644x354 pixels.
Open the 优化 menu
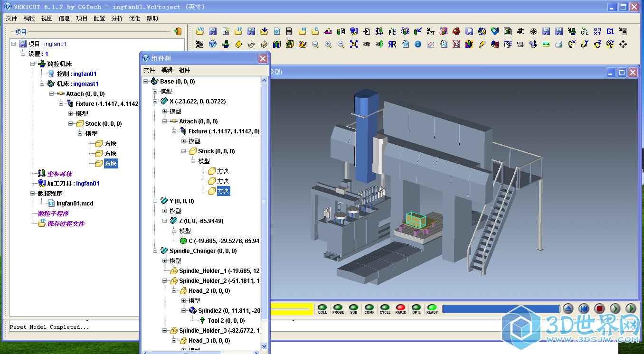point(134,19)
